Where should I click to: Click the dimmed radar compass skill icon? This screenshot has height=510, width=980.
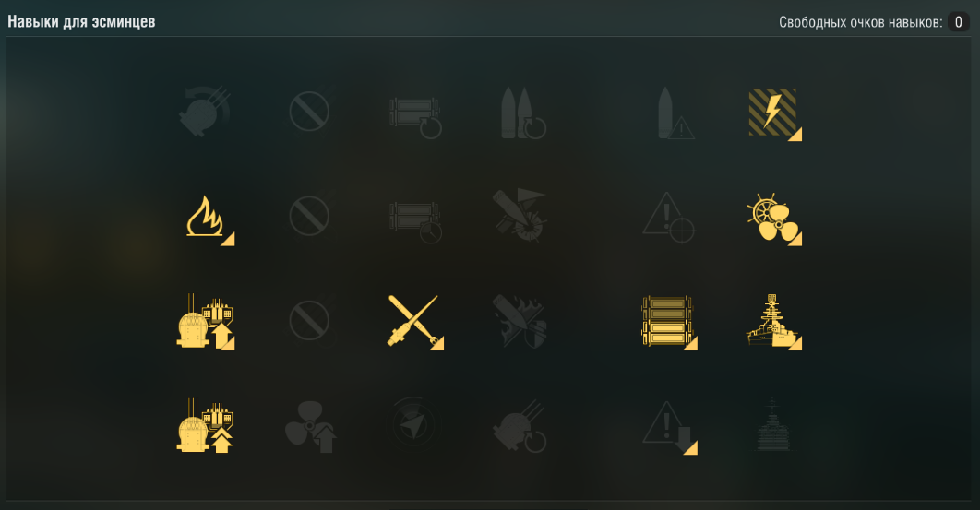[414, 424]
